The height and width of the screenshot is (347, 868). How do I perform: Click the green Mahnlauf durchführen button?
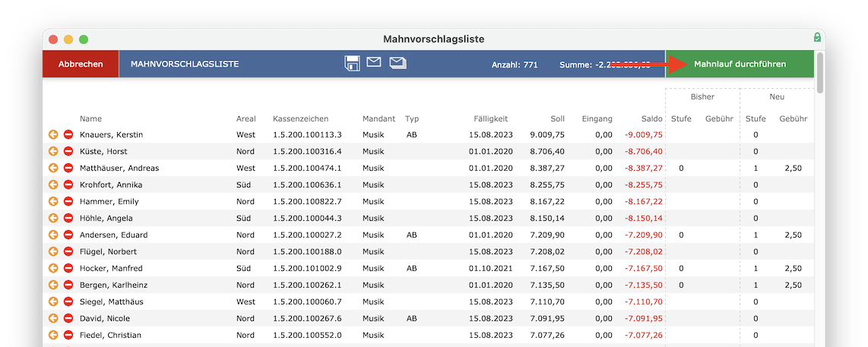point(740,65)
